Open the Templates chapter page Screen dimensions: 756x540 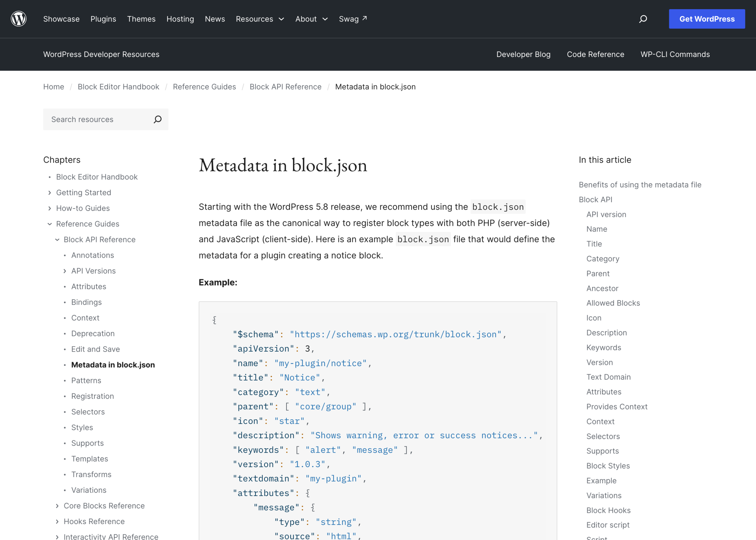[x=90, y=459]
